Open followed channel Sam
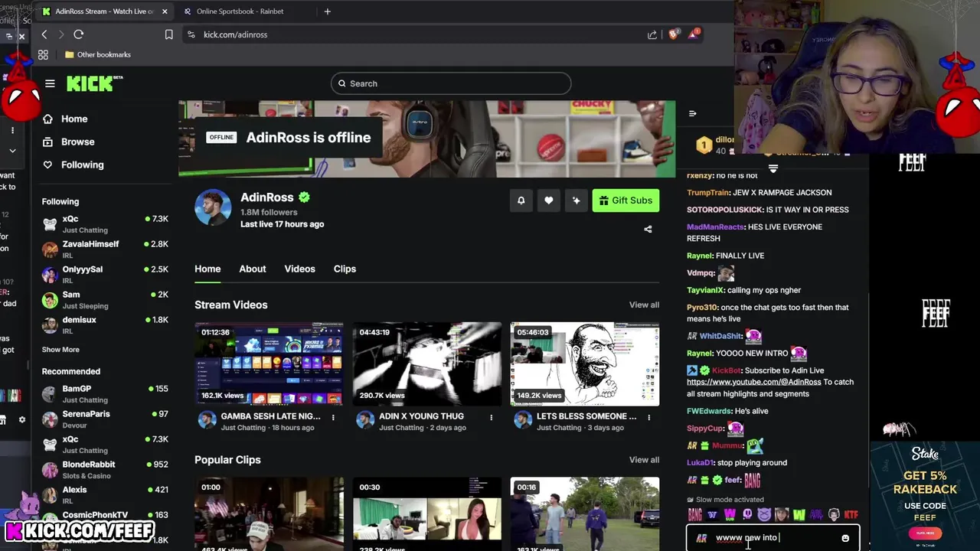This screenshot has height=551, width=980. (x=105, y=299)
